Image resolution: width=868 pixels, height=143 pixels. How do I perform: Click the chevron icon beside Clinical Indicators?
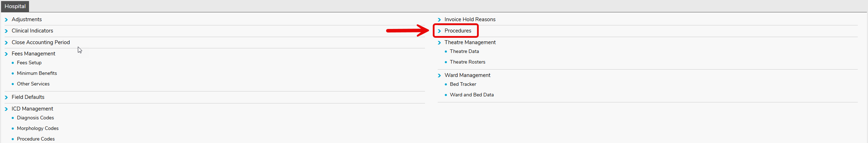6,31
